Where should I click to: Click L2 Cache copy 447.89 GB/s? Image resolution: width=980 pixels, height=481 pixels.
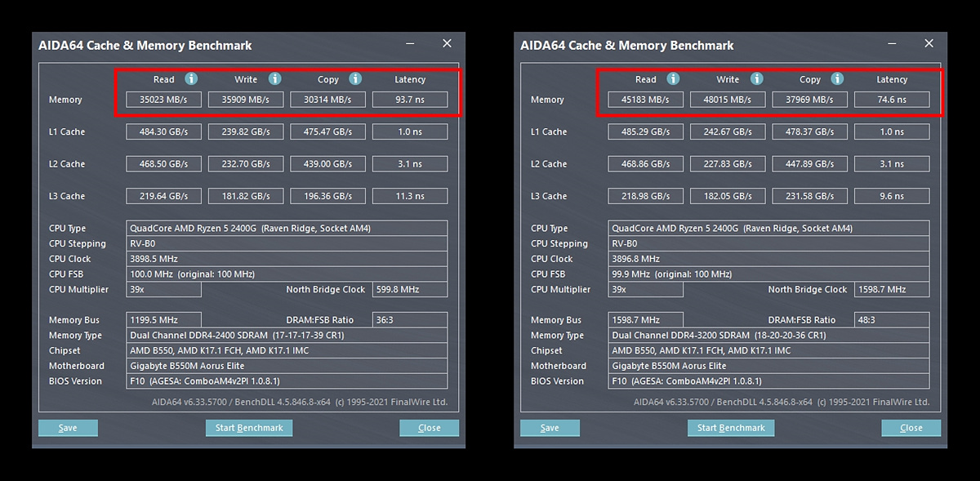pyautogui.click(x=809, y=164)
